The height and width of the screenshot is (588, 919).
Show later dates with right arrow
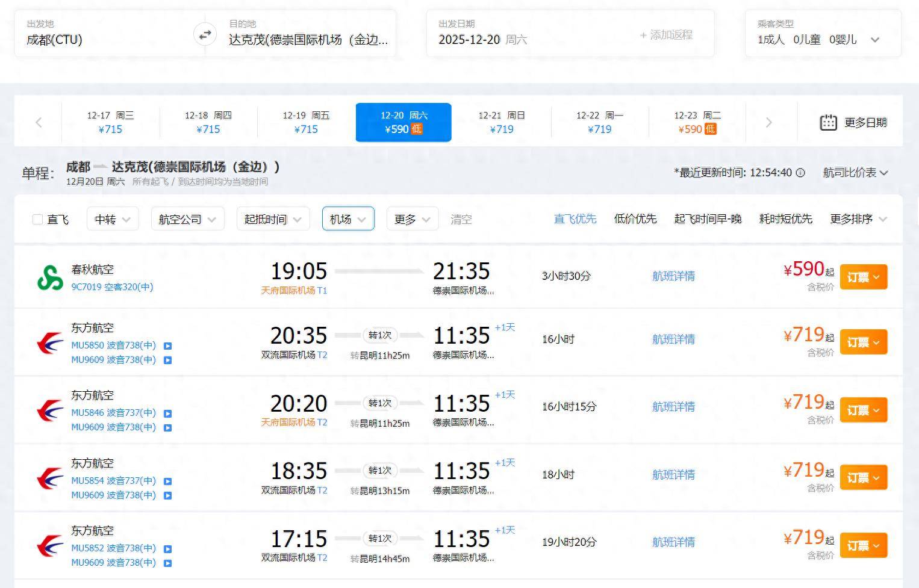click(768, 123)
